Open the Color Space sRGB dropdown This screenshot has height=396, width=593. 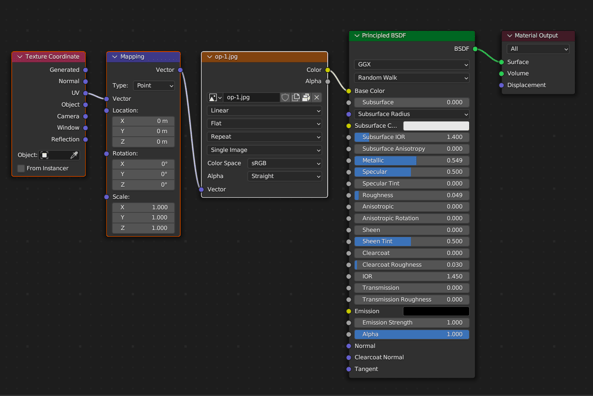pos(285,163)
